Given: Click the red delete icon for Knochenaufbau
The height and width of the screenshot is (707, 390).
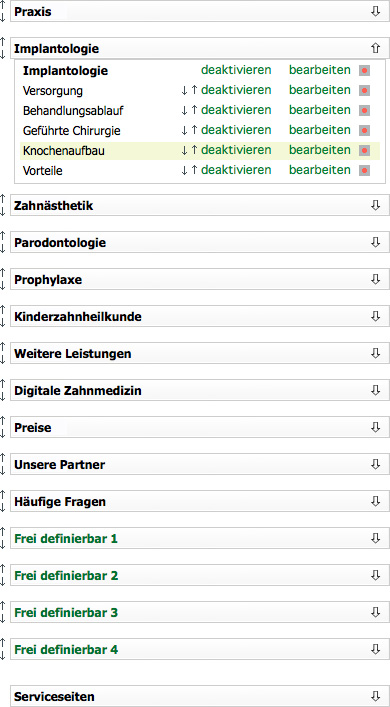Looking at the screenshot, I should pos(364,151).
